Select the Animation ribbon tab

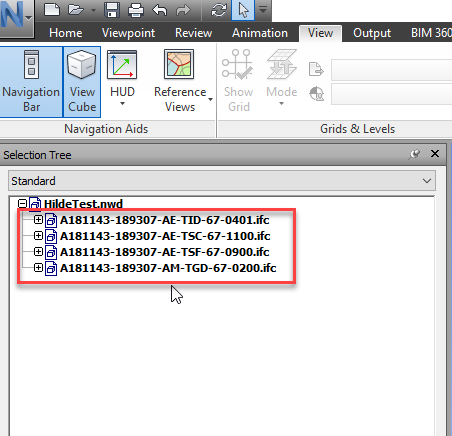pyautogui.click(x=260, y=33)
